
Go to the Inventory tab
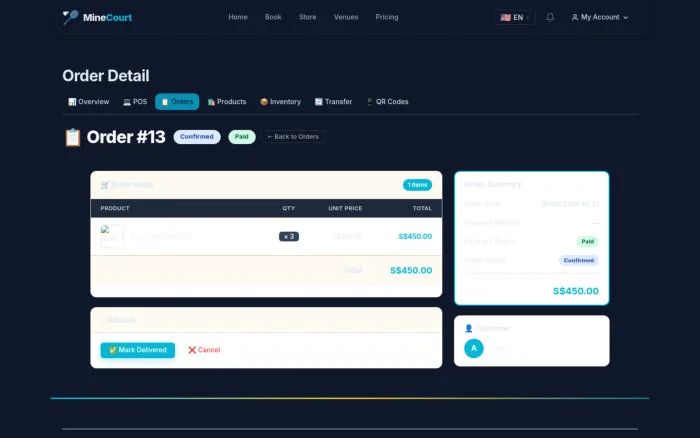click(x=280, y=102)
